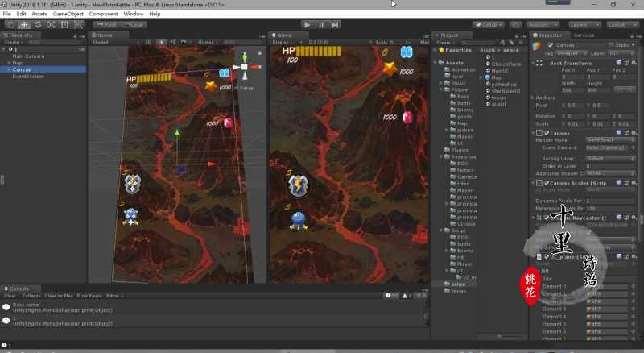Expand the Map object in Hierarchy

pos(9,63)
